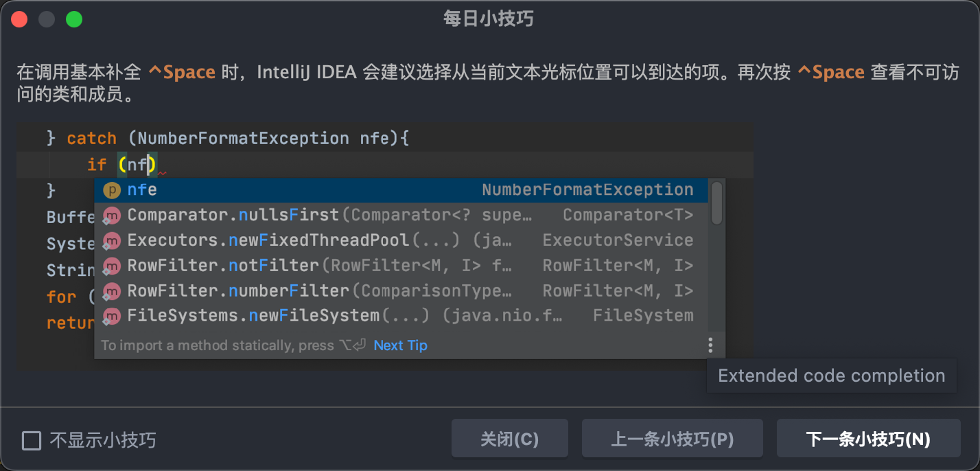Click the method icon for Comparator.nullsFirst
Viewport: 980px width, 471px height.
[111, 216]
